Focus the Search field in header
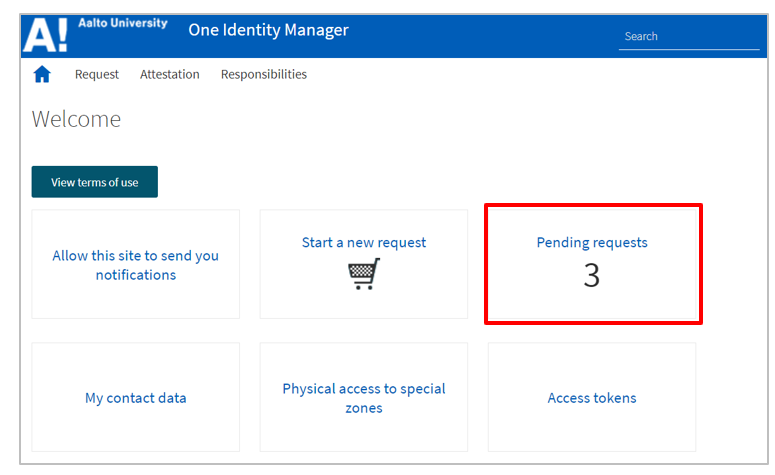775x475 pixels. pos(688,36)
